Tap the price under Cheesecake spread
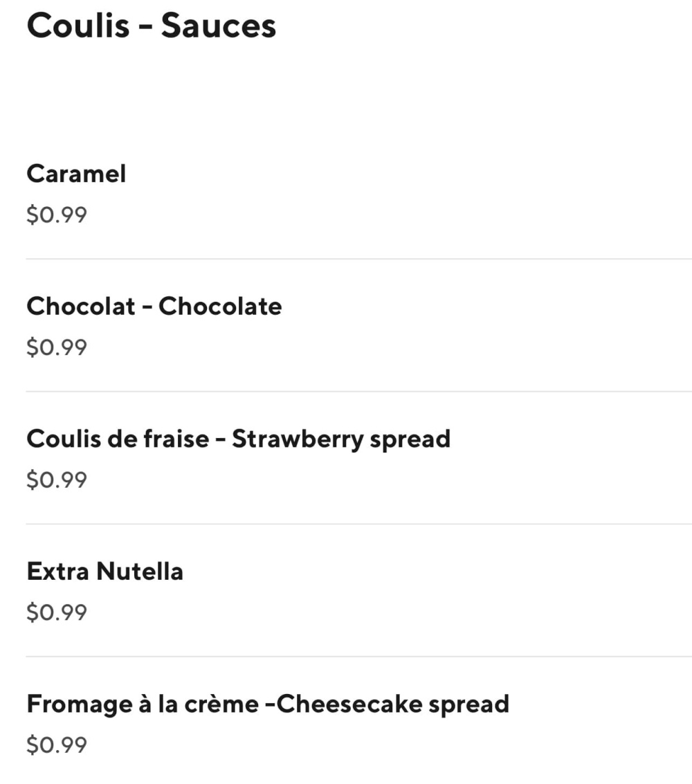The image size is (692, 784). (x=57, y=745)
